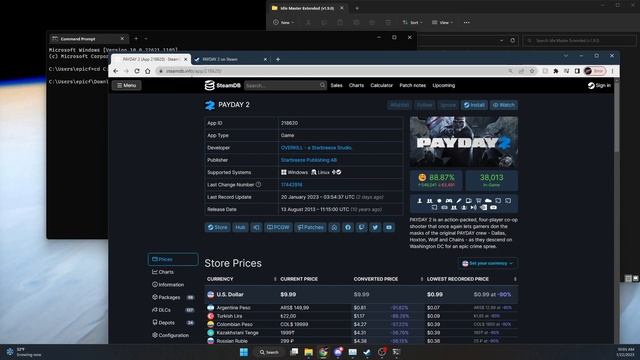Open Chrome from the taskbar
This screenshot has height=360, width=640.
323,352
